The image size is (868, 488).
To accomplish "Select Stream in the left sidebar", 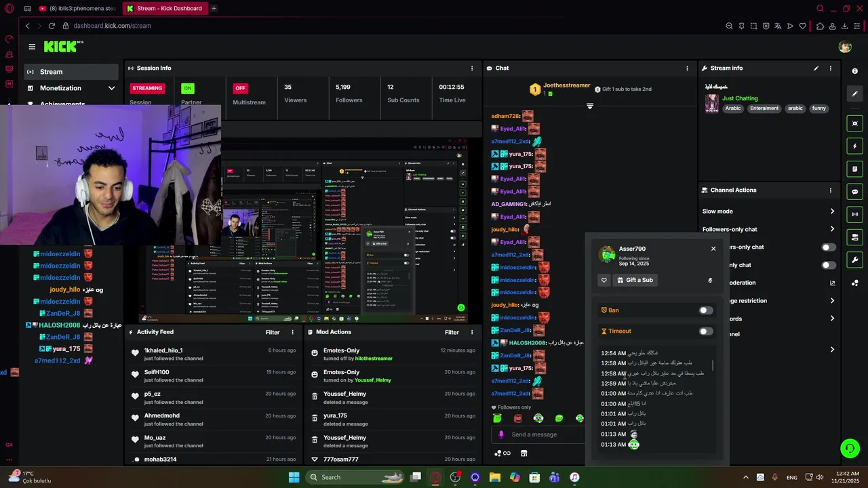I will pyautogui.click(x=71, y=72).
